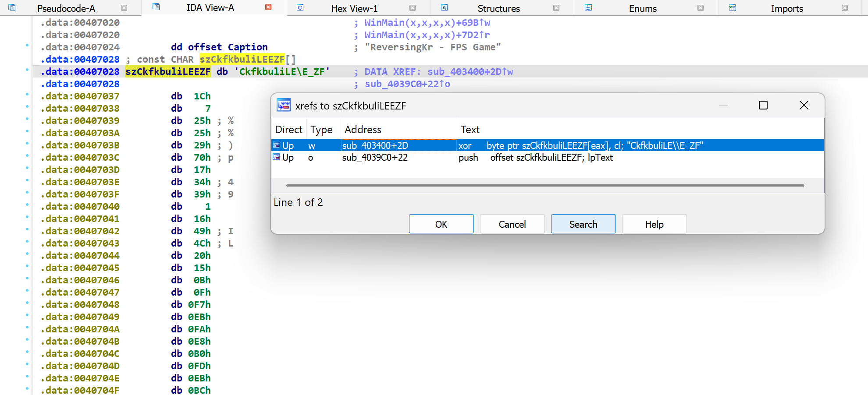Screen dimensions: 868x395
Task: Click the row icon for sub_4039C0+22
Action: click(x=276, y=157)
